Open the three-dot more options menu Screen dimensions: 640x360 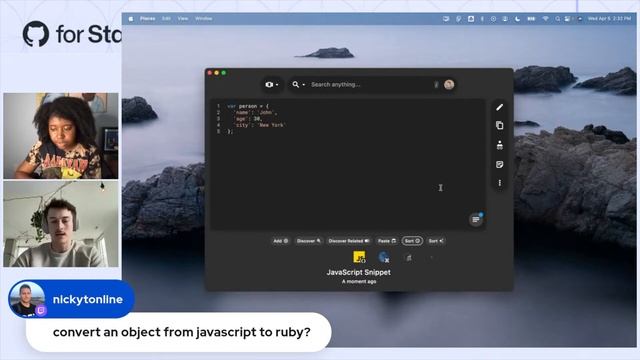500,183
